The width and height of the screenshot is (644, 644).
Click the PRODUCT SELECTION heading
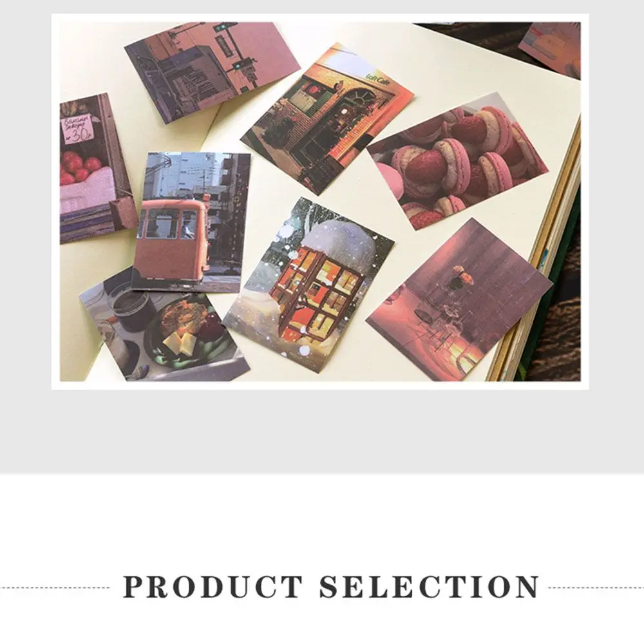pos(331,587)
